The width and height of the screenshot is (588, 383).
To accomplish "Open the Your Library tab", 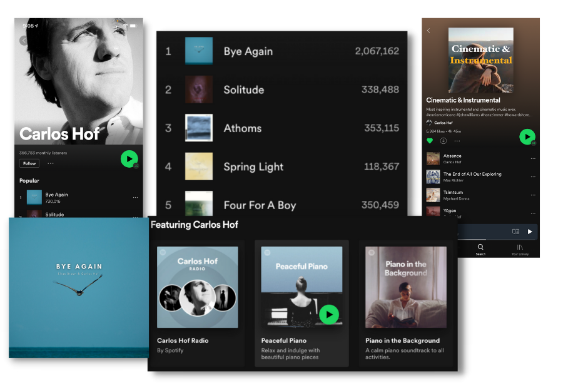I will point(519,250).
